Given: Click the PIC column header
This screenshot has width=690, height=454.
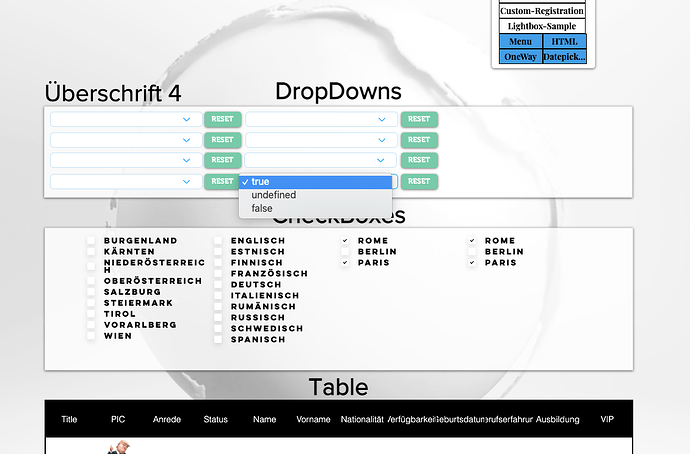Looking at the screenshot, I should click(x=118, y=419).
